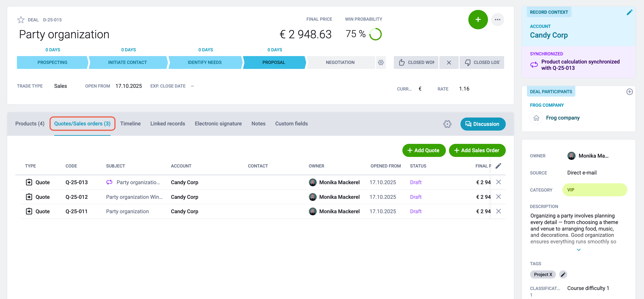Open the Candy Corp account link

click(x=549, y=35)
